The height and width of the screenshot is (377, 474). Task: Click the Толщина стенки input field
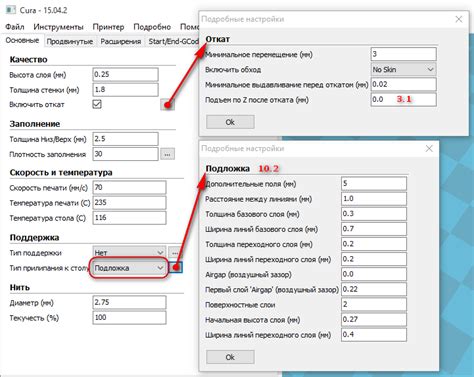pyautogui.click(x=125, y=90)
